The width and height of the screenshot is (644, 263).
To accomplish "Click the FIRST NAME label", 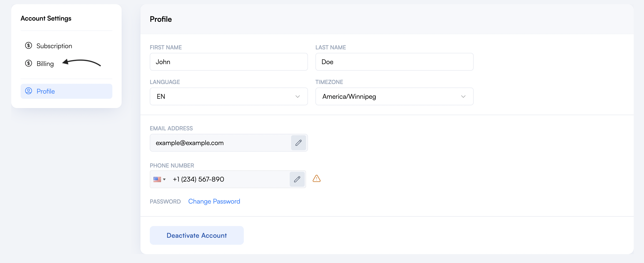I will (x=165, y=47).
